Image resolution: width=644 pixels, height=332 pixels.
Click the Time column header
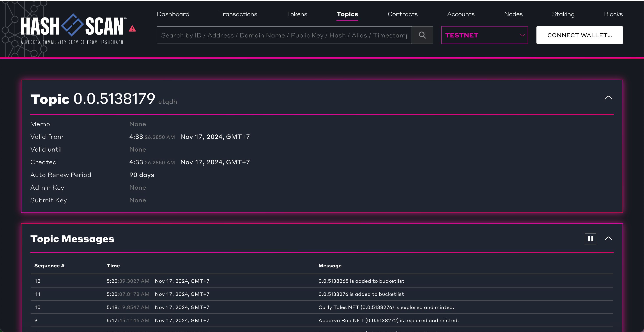tap(113, 265)
